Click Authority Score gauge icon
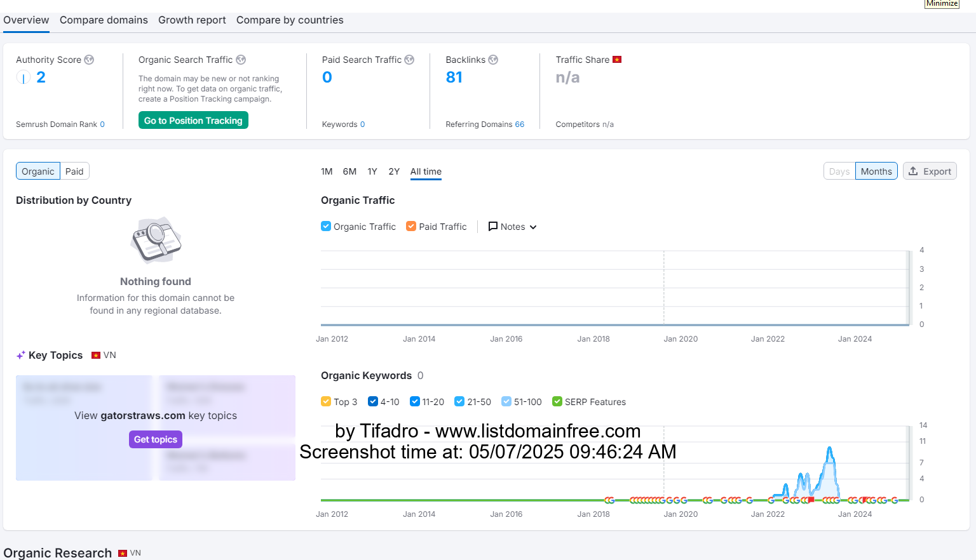Screen dimensions: 976x560 tap(23, 77)
